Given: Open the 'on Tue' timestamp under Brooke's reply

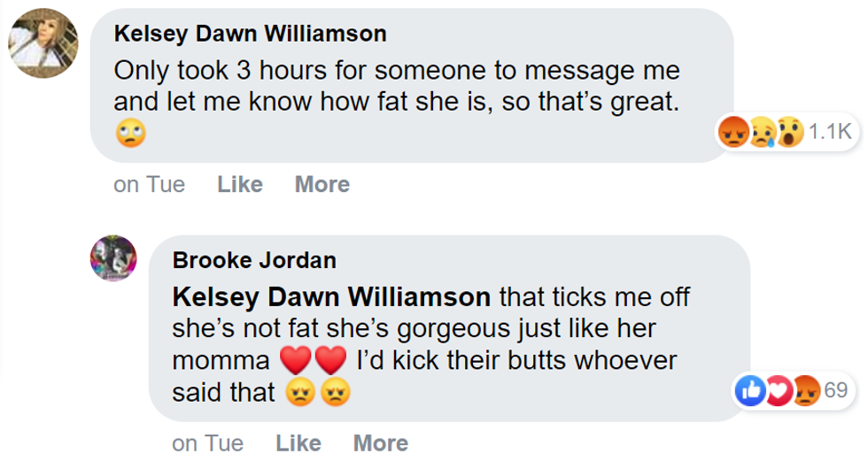Looking at the screenshot, I should 207,442.
